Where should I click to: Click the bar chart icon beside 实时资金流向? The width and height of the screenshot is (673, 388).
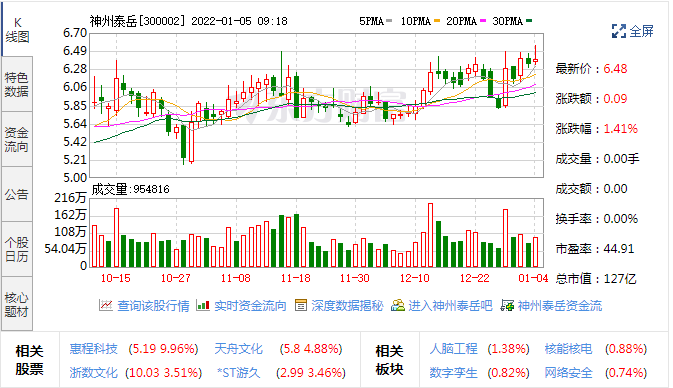(203, 306)
